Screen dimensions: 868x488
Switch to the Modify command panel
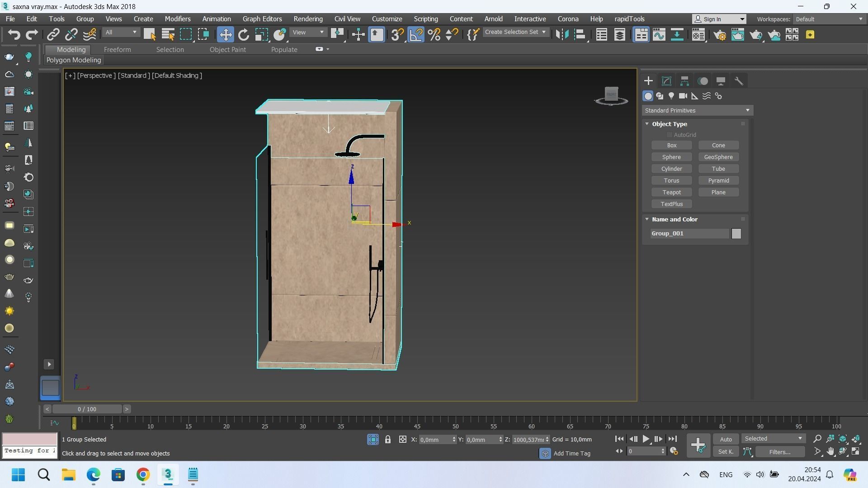pos(666,81)
